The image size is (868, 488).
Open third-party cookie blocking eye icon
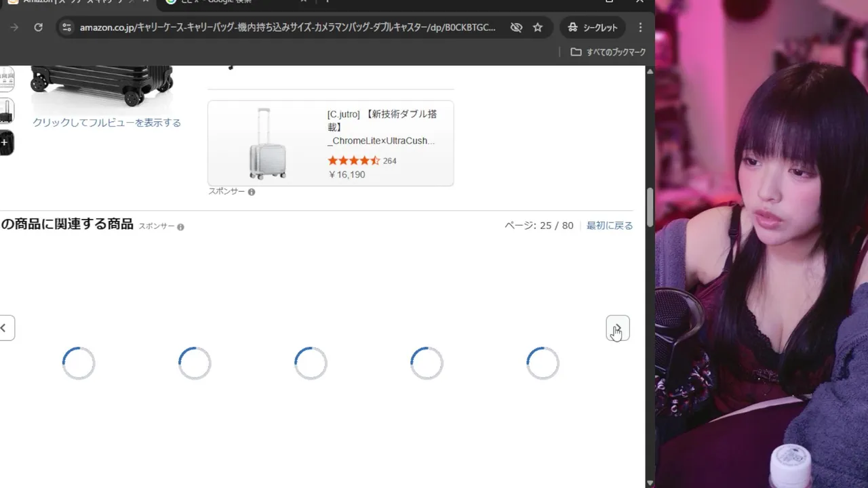pyautogui.click(x=516, y=27)
